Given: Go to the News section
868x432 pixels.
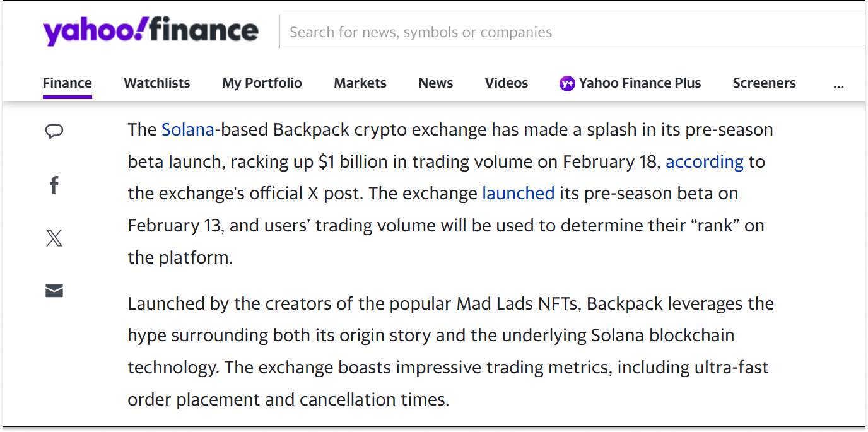Looking at the screenshot, I should pos(436,83).
